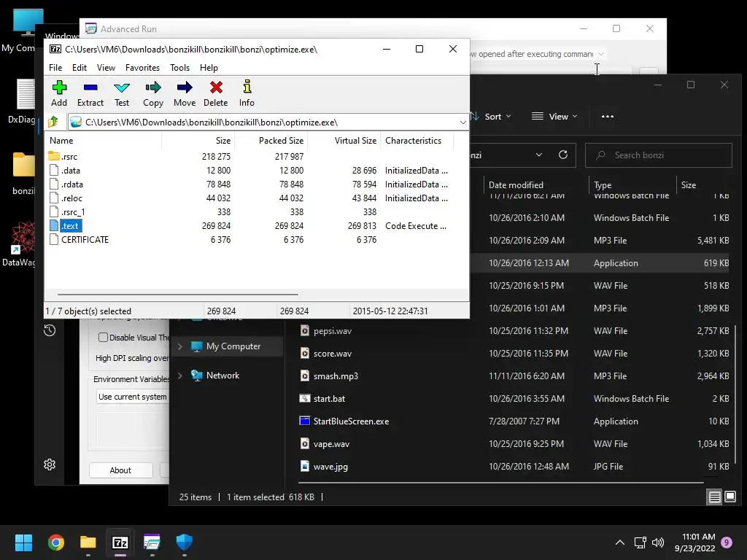
Task: Open the DxDiag desktop text file
Action: pos(21,102)
